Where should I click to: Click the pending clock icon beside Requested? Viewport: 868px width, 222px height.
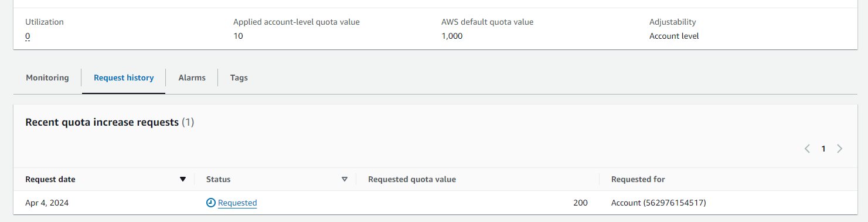coord(211,203)
